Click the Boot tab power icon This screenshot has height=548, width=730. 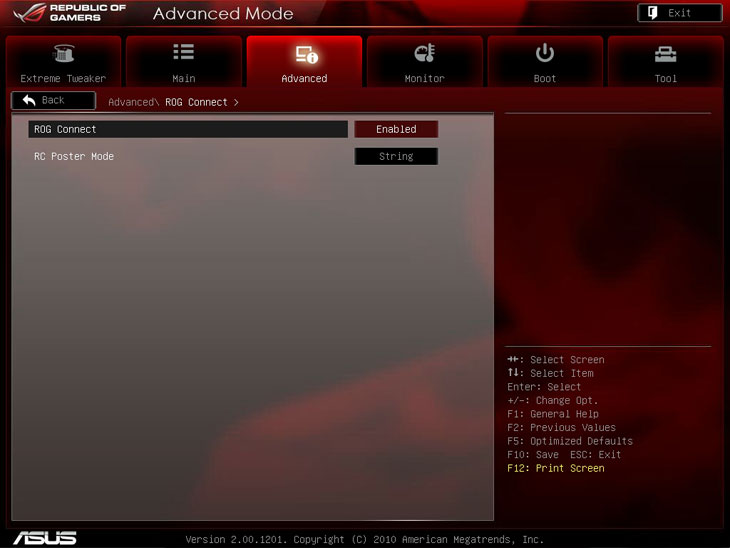point(545,53)
